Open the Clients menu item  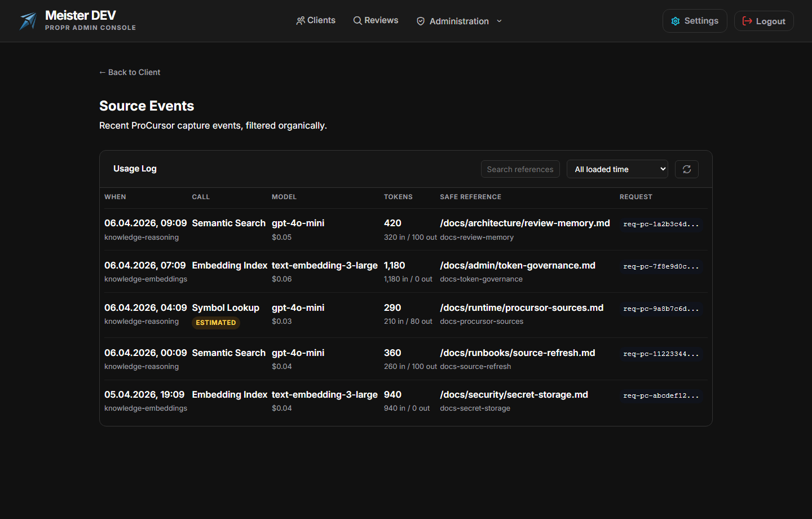click(316, 20)
